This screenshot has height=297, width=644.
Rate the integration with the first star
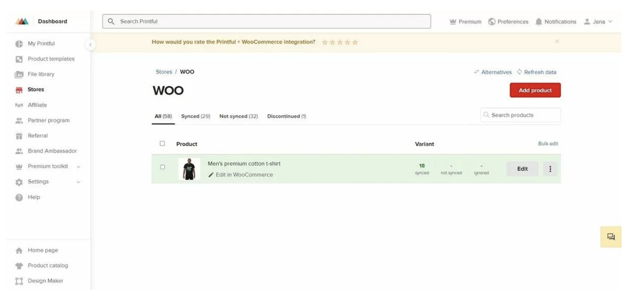point(325,42)
